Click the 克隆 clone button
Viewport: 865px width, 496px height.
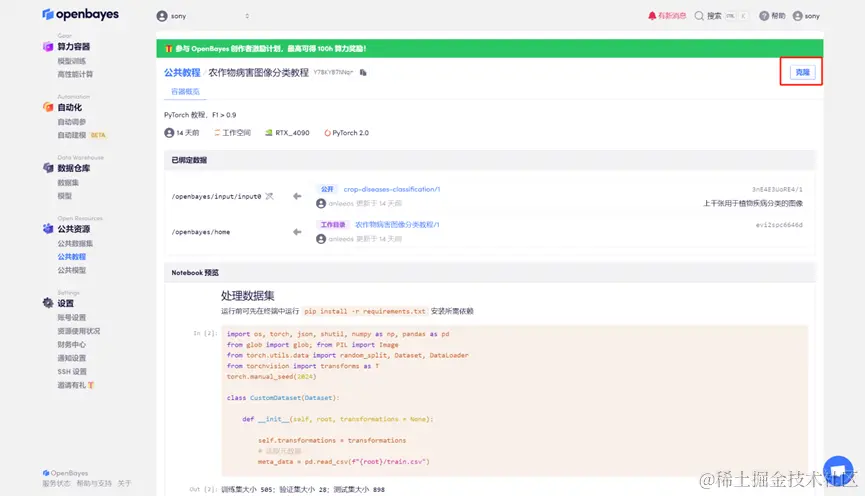pos(802,72)
